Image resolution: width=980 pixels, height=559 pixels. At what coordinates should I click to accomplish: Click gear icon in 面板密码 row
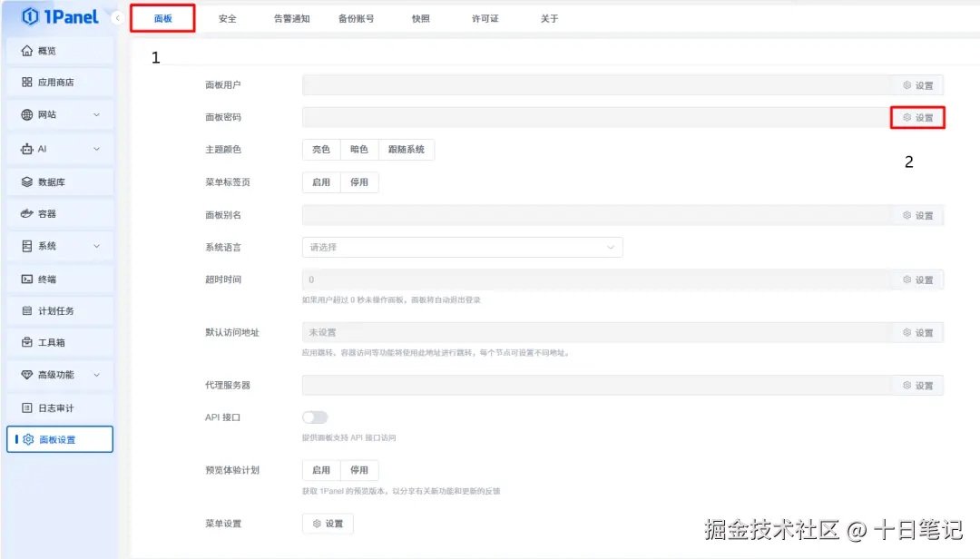tap(906, 117)
